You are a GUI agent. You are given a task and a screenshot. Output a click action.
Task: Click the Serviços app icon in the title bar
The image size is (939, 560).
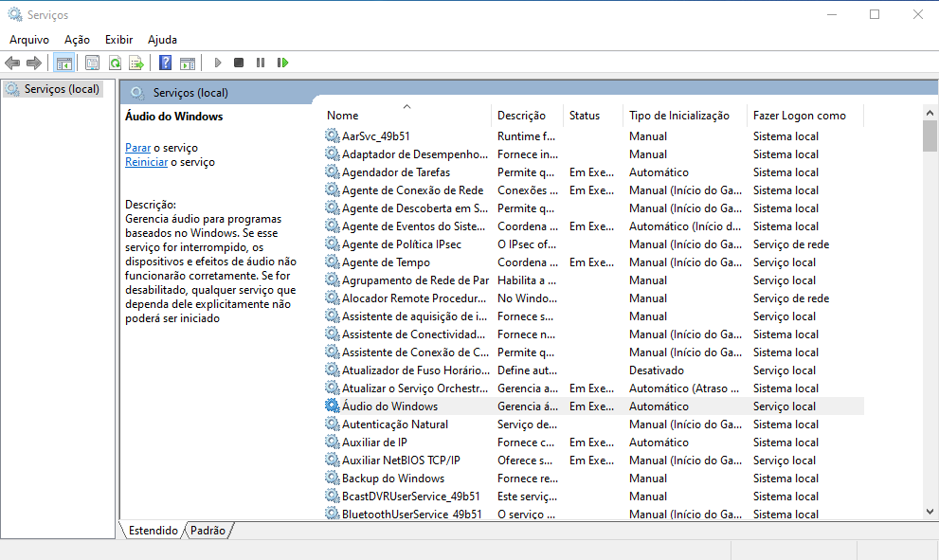(x=15, y=14)
